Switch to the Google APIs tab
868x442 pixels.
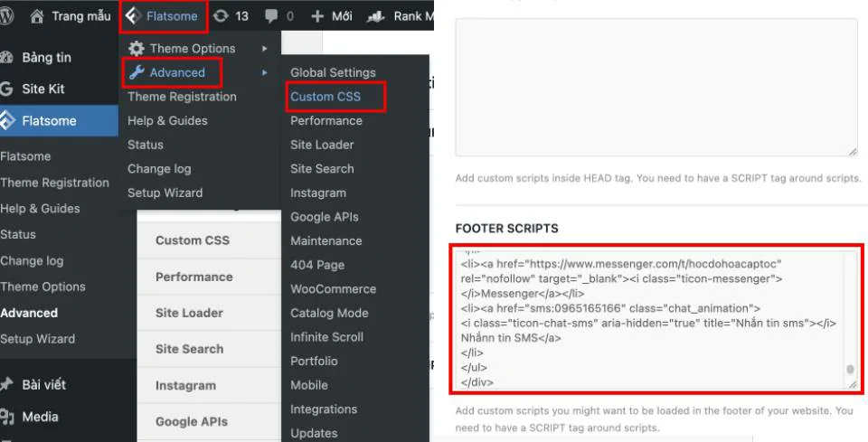click(191, 421)
